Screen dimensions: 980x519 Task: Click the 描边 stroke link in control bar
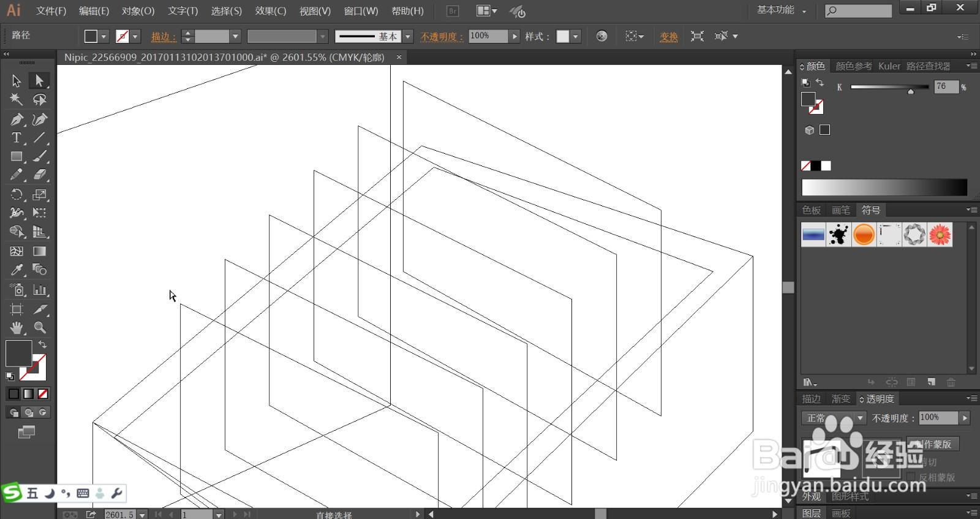(163, 37)
